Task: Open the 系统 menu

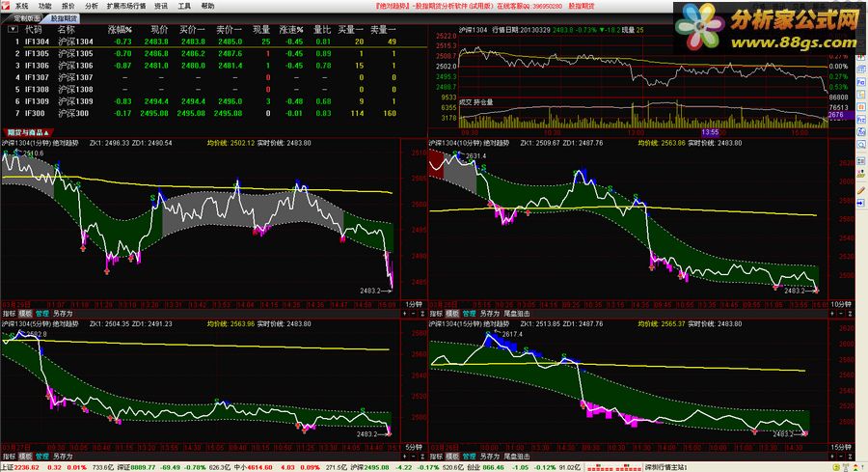Action: [x=21, y=6]
